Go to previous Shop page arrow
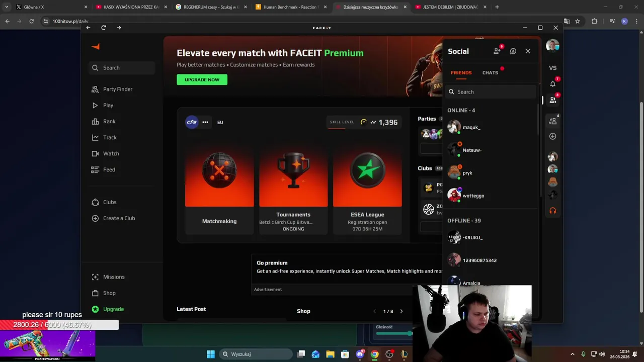This screenshot has width=644, height=362. 374,311
